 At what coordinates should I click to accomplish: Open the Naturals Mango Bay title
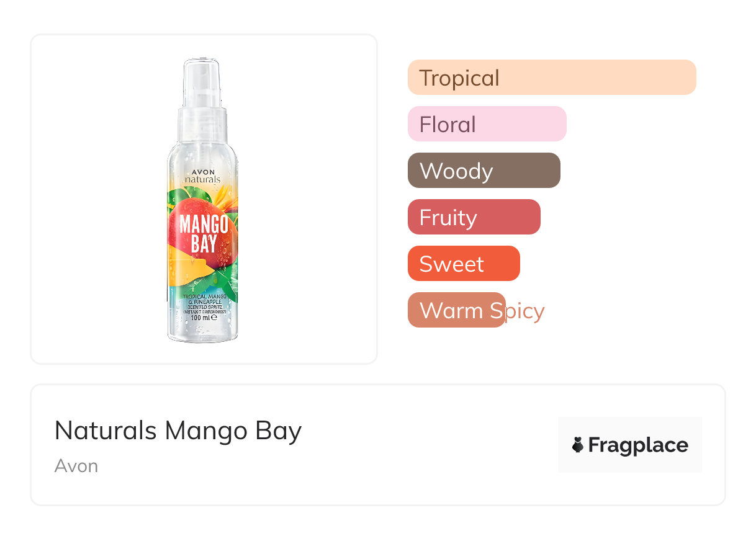pyautogui.click(x=178, y=430)
